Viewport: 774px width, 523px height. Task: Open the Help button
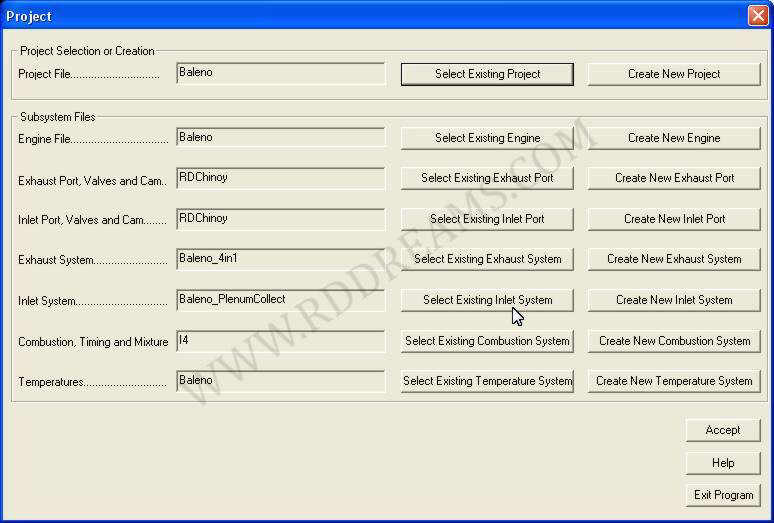coord(723,463)
